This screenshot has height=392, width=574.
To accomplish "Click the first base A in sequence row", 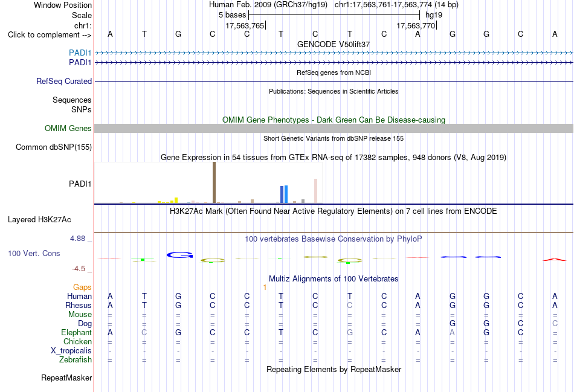I will click(x=110, y=34).
